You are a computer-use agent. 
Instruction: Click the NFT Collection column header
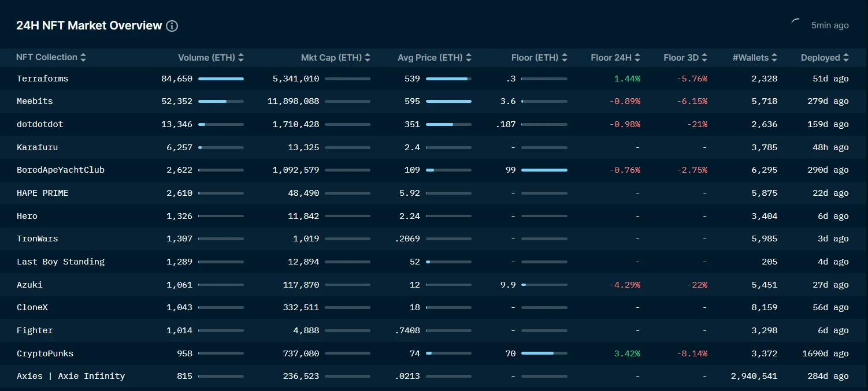(x=47, y=57)
